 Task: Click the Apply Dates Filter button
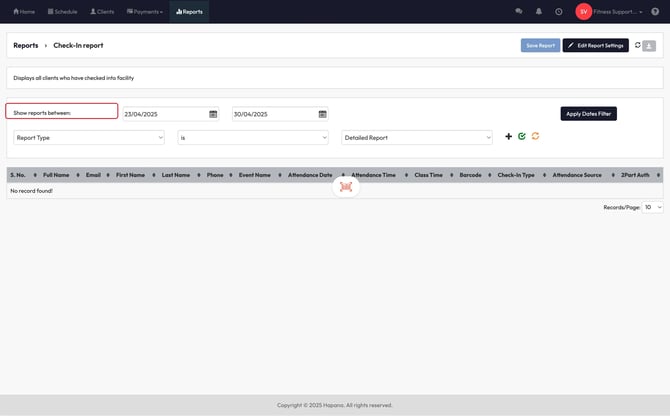point(588,114)
